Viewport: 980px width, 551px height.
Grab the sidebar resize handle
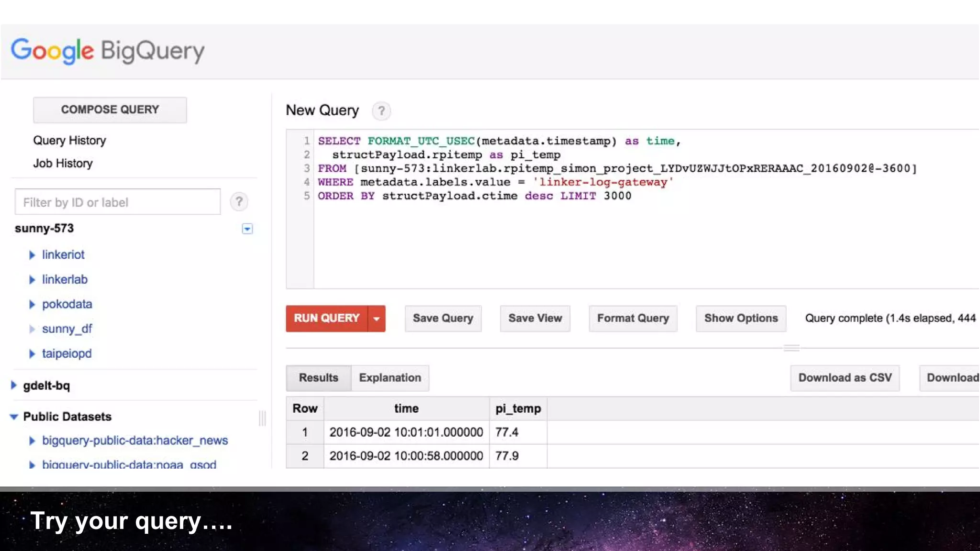coord(262,419)
